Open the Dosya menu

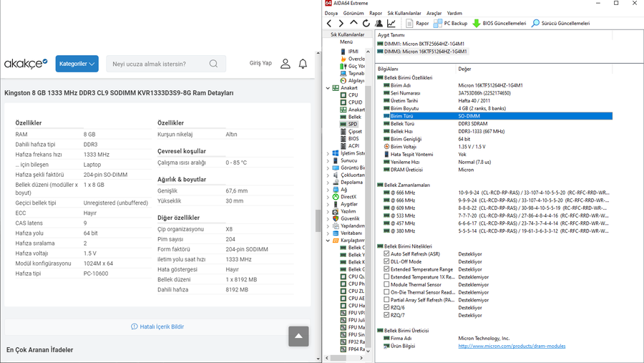pos(331,13)
